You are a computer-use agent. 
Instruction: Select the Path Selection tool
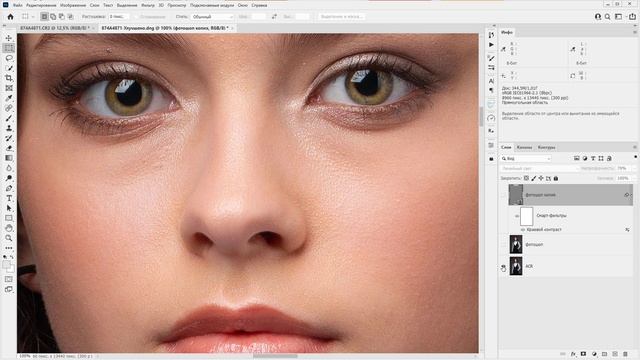click(x=9, y=208)
